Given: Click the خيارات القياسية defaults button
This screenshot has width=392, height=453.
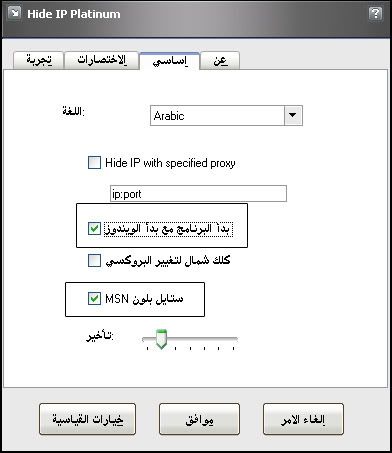Looking at the screenshot, I should [x=87, y=419].
